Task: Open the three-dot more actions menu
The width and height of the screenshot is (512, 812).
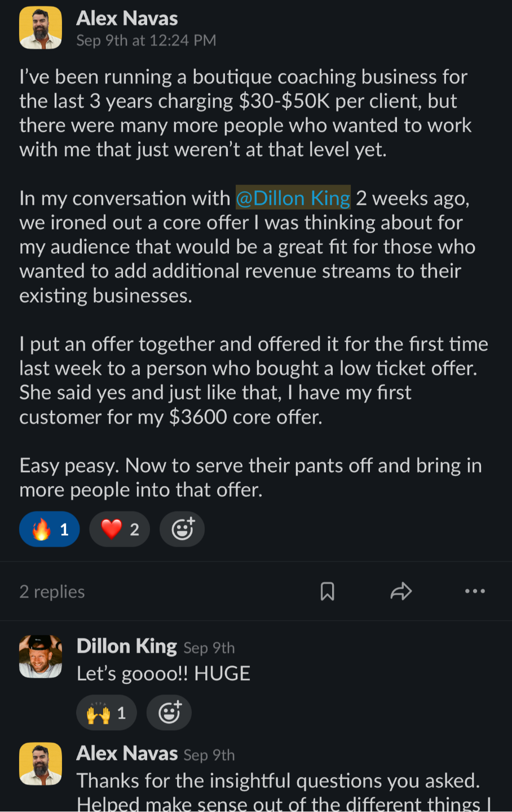Action: tap(475, 592)
